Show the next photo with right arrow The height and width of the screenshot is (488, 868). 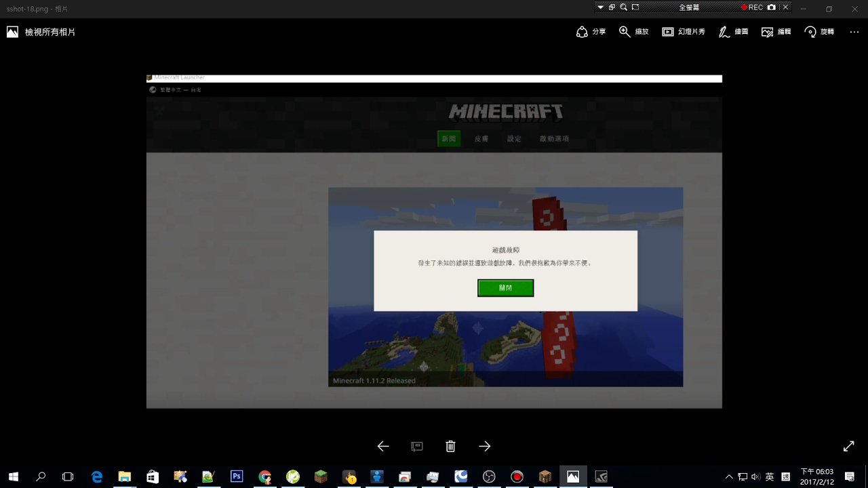click(x=484, y=446)
